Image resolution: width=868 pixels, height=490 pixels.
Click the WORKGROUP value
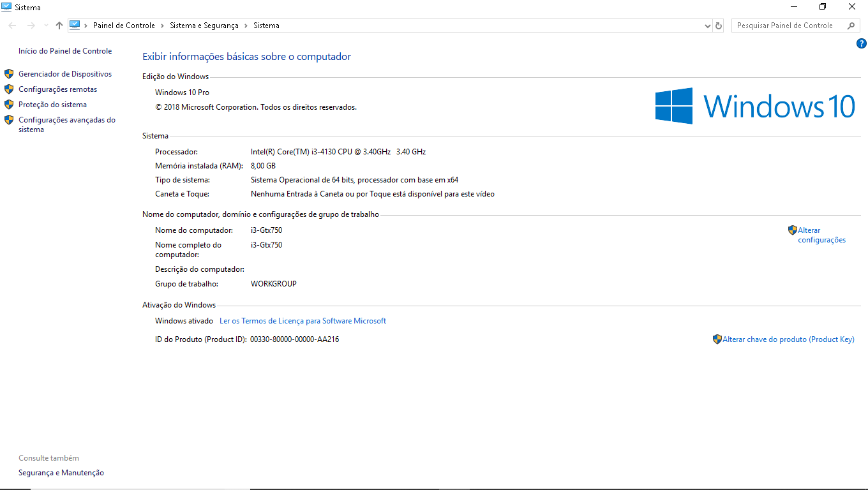click(274, 284)
